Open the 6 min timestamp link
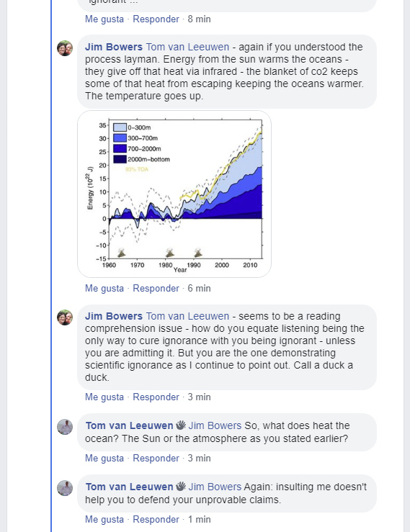Screen dimensions: 410x532 pyautogui.click(x=199, y=288)
